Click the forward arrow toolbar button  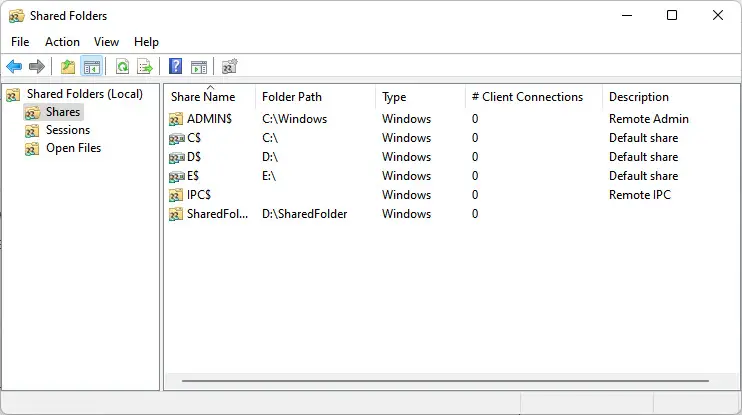37,67
